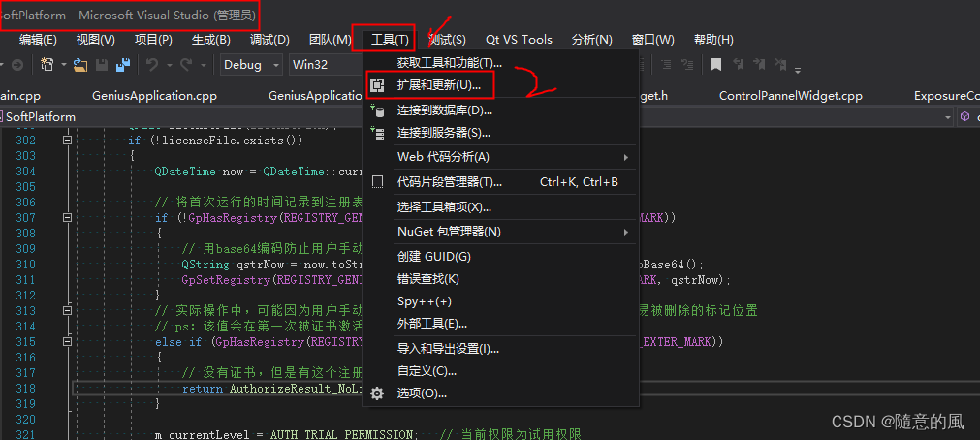Open the scope combo box dropdown arrow
This screenshot has height=440, width=980.
[x=947, y=117]
